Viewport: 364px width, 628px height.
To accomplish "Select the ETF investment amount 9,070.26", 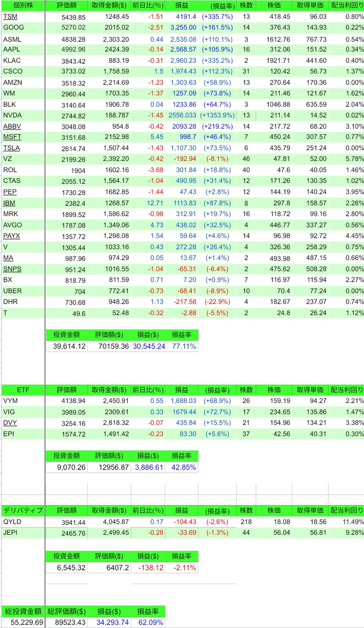I will point(66,467).
